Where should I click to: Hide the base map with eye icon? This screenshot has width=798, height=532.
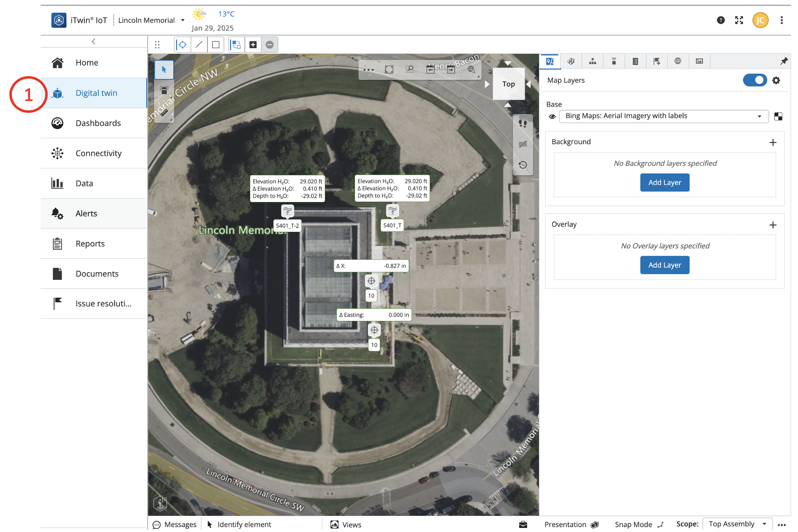(x=552, y=117)
